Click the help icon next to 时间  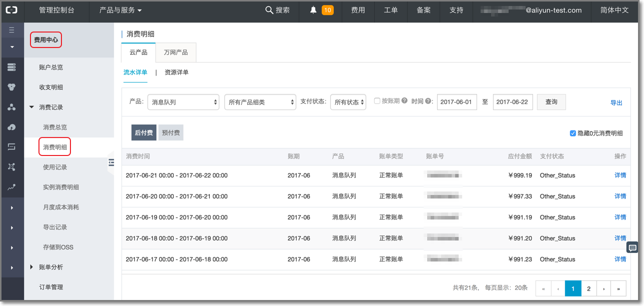tap(428, 101)
